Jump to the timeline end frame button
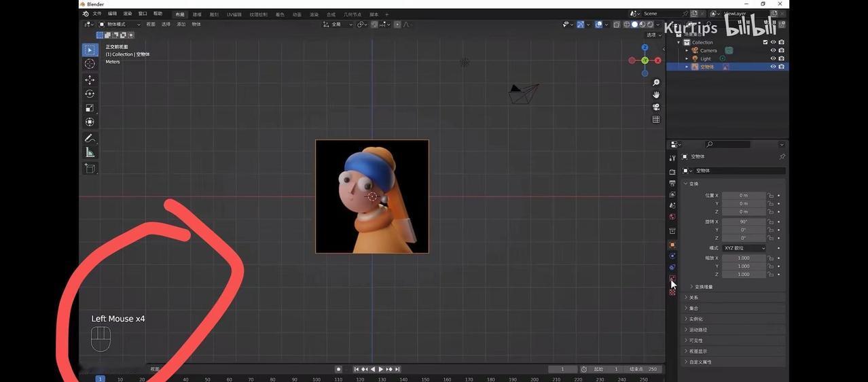 pyautogui.click(x=397, y=369)
